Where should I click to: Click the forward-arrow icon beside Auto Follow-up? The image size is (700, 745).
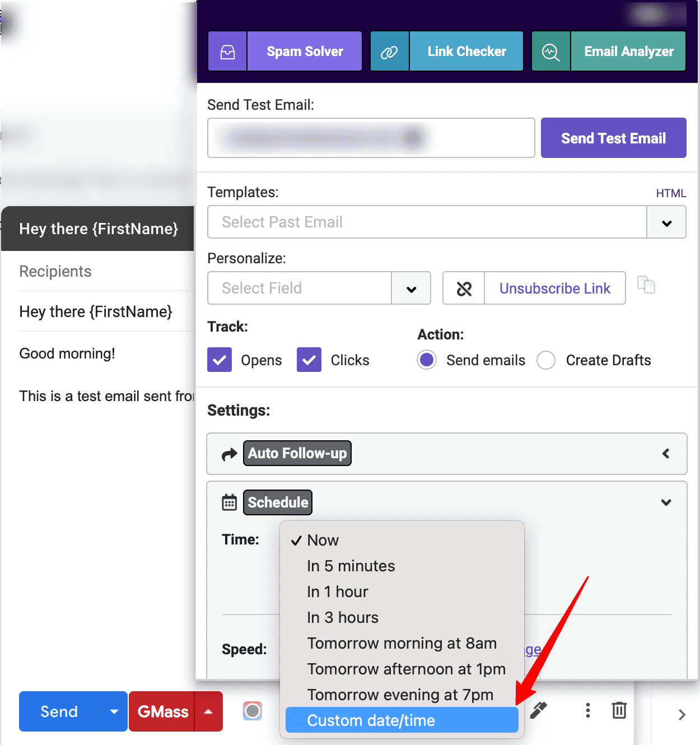pyautogui.click(x=229, y=454)
